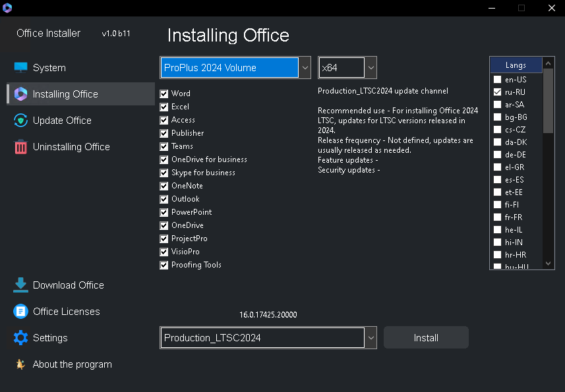Open the System section

click(80, 68)
